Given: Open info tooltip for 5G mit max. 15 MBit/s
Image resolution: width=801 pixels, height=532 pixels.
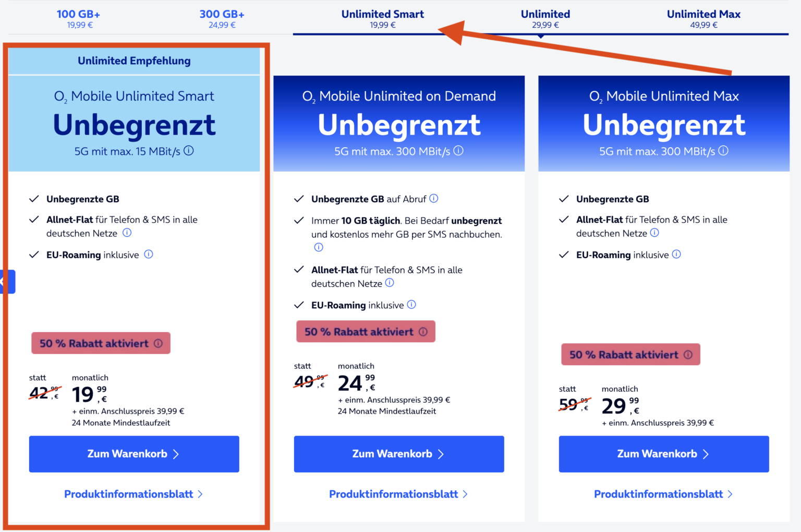Looking at the screenshot, I should point(188,150).
